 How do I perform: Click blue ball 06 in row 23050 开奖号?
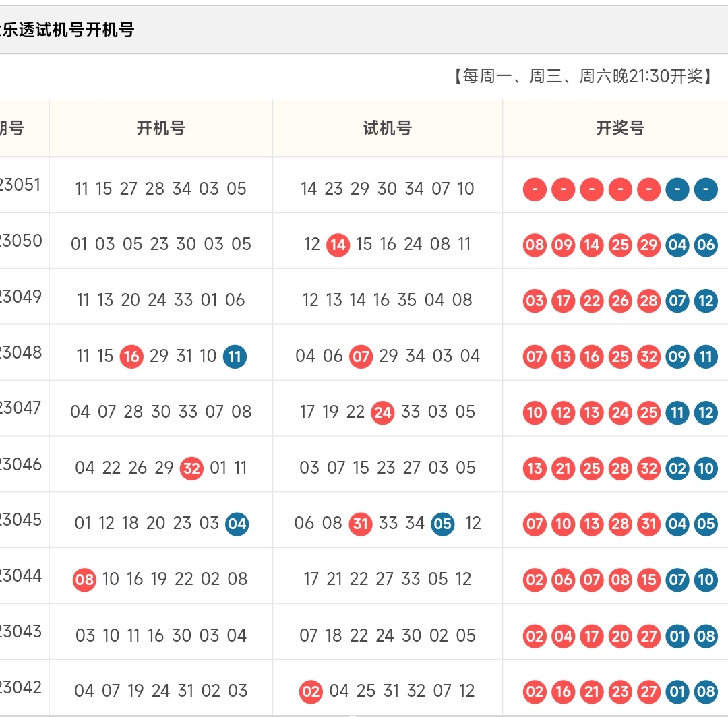(x=706, y=245)
